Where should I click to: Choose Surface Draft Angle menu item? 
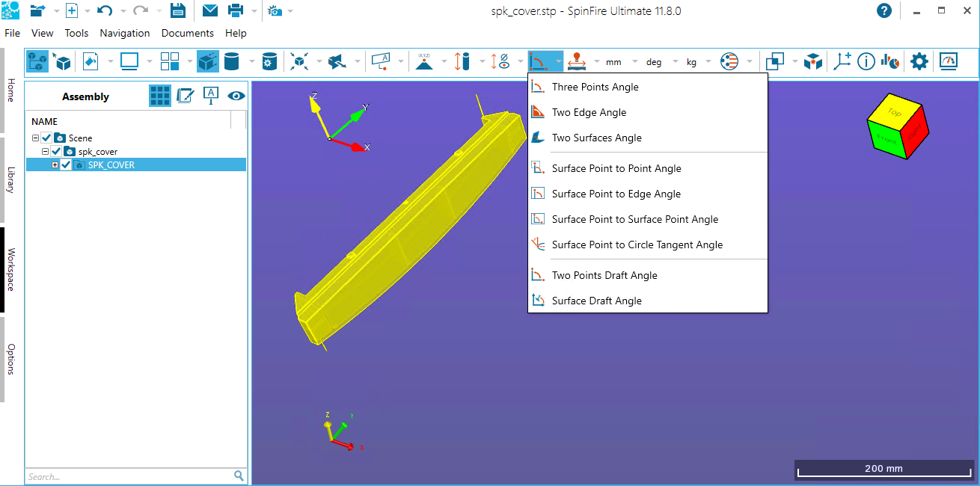(x=596, y=301)
